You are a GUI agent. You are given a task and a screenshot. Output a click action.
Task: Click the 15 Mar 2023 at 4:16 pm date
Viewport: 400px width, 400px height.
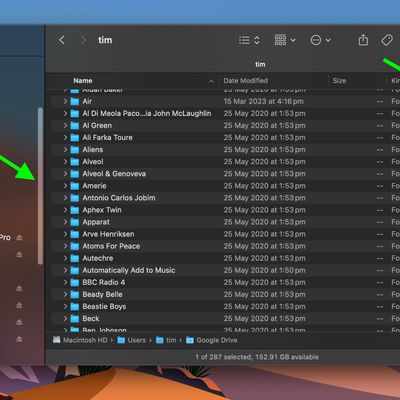[263, 101]
